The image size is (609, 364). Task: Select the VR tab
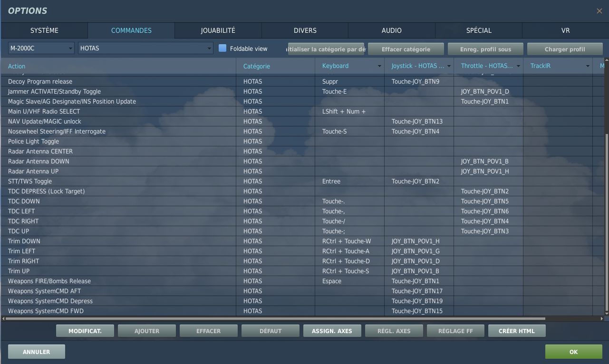pos(565,30)
